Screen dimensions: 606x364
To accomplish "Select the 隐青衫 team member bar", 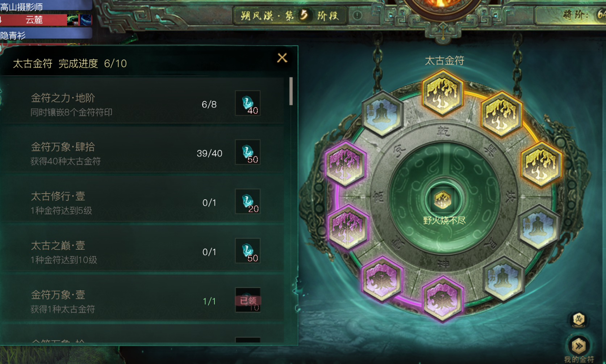I will (46, 35).
